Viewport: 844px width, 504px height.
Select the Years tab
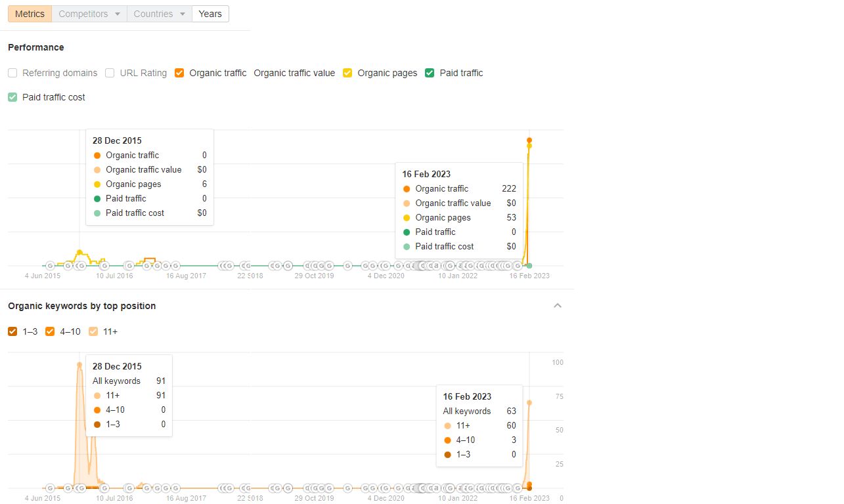210,14
